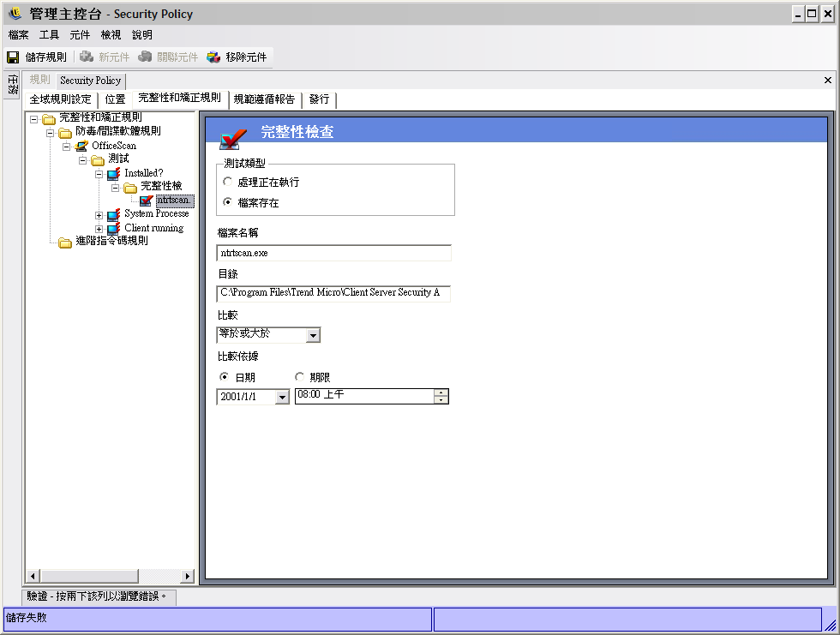
Task: Select the Client running tree item
Action: tap(153, 228)
